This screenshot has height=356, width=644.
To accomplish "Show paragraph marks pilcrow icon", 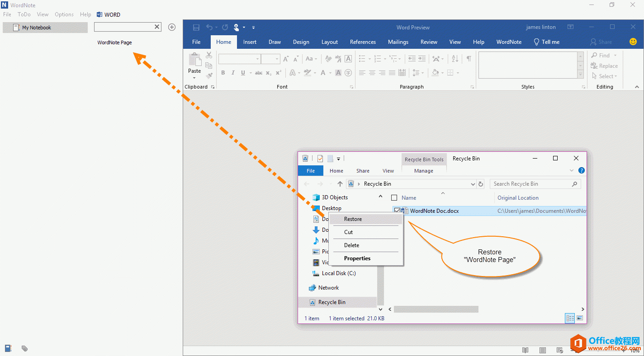I will [469, 59].
